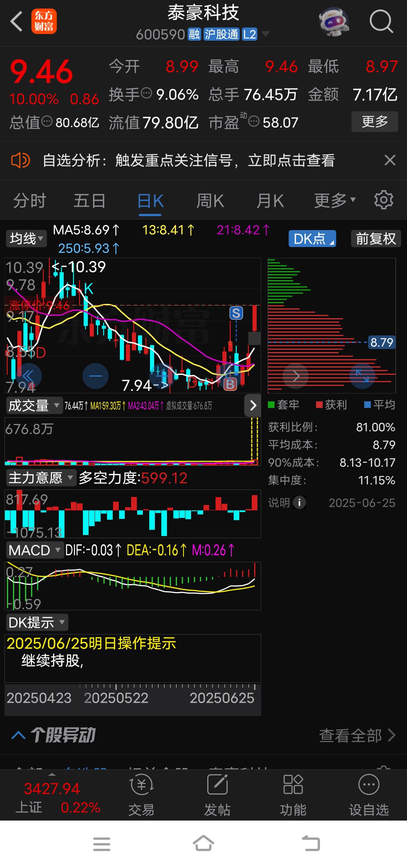Tap the 换手 info icon
Screen dimensions: 407x868
[146, 93]
